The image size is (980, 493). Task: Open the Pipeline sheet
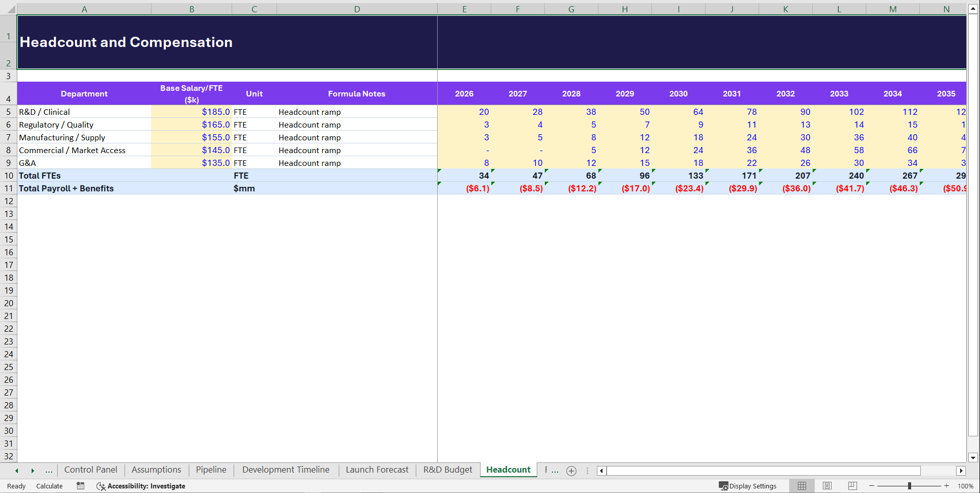coord(211,470)
